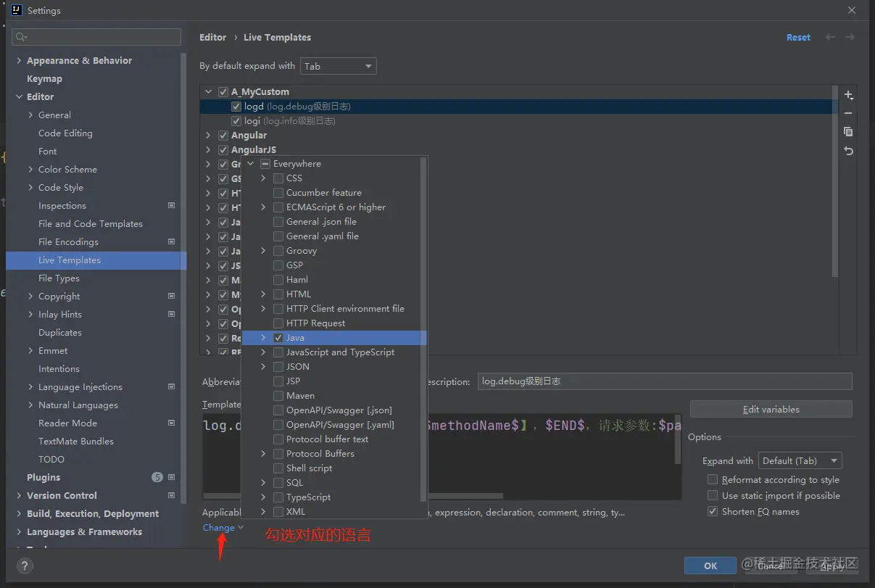Click the Description text field
This screenshot has height=588, width=875.
(665, 381)
